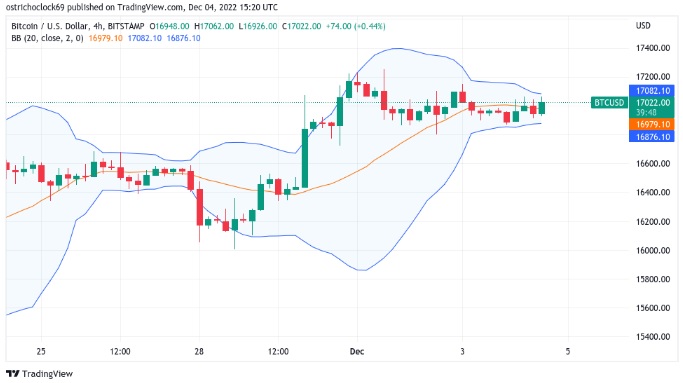Click the 15400.00 price axis level
Screen dimensions: 683x383
point(653,337)
